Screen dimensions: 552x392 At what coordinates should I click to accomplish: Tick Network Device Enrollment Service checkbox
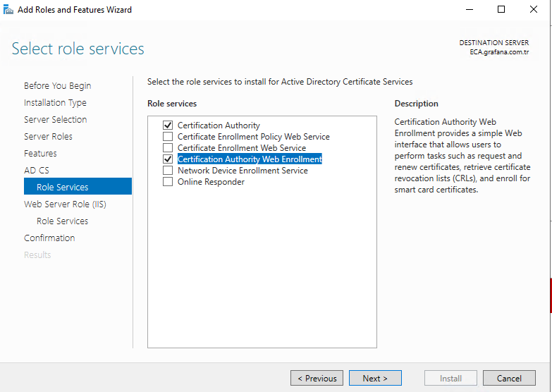pyautogui.click(x=168, y=170)
